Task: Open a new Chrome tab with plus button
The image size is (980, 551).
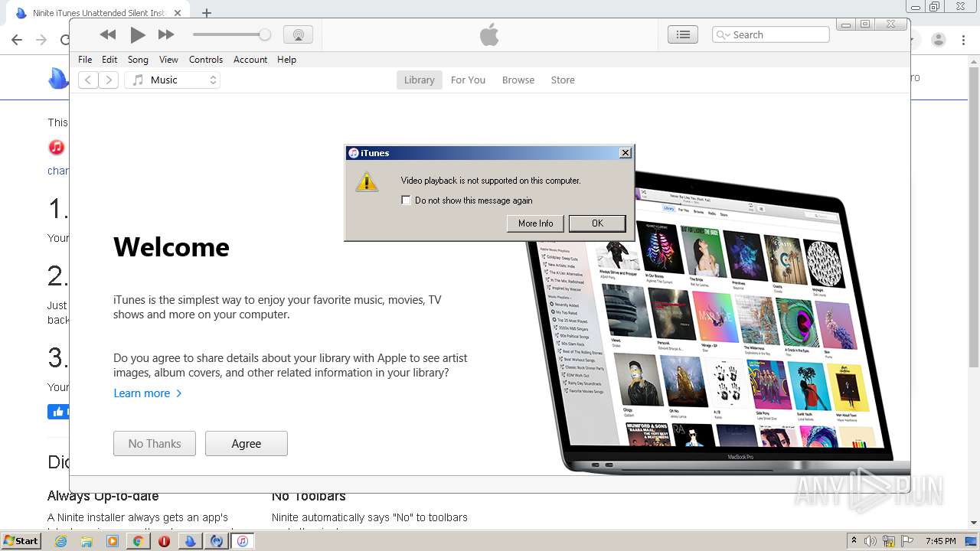Action: 207,13
